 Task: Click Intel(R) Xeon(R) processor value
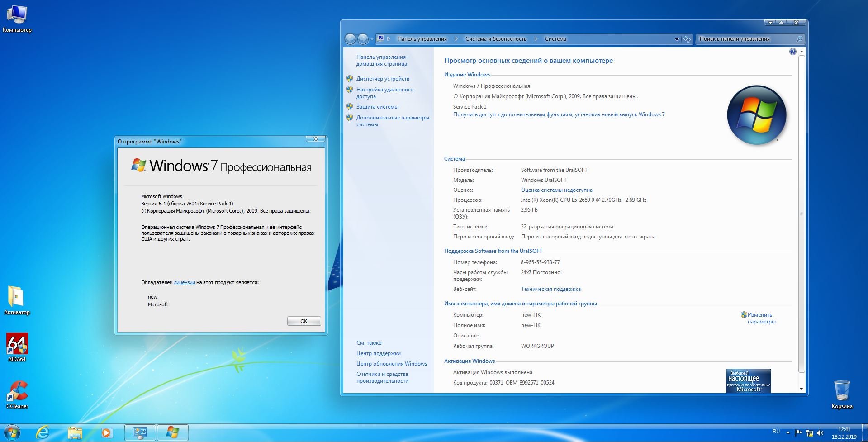[583, 200]
